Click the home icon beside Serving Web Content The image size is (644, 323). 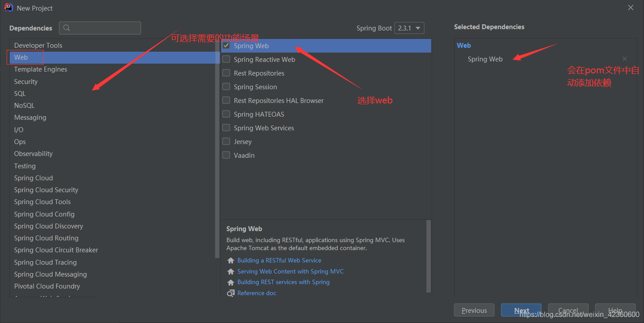coord(230,272)
